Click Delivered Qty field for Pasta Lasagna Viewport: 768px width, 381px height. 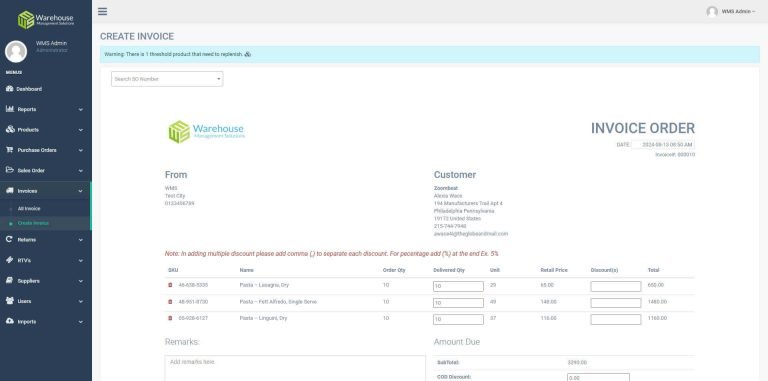458,286
